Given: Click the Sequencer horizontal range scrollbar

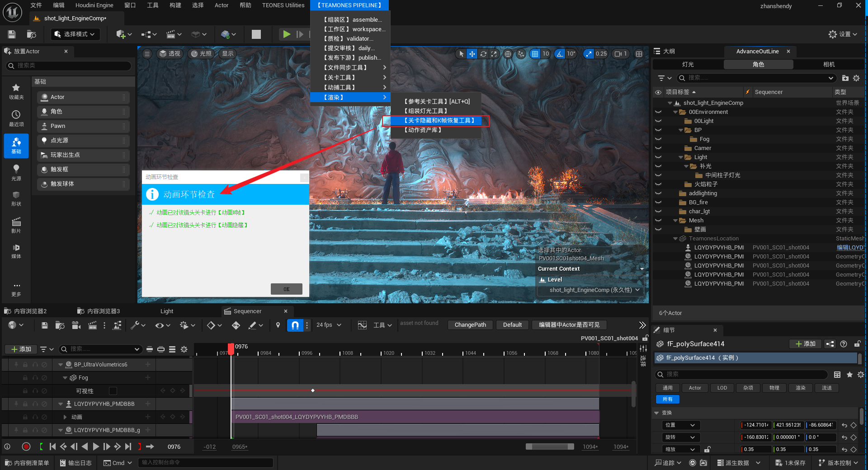Looking at the screenshot, I should click(x=549, y=446).
